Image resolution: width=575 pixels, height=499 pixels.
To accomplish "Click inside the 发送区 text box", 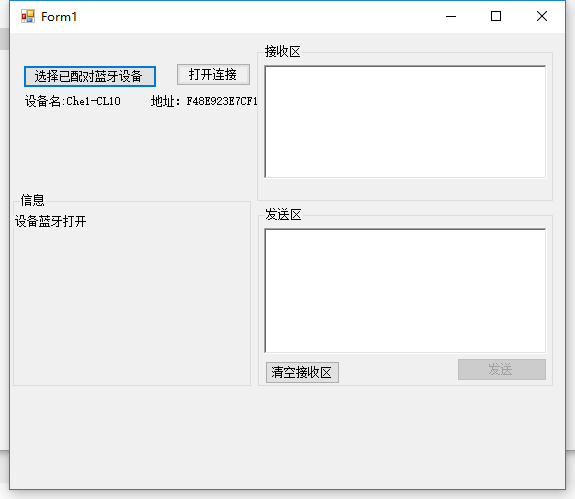I will tap(405, 291).
